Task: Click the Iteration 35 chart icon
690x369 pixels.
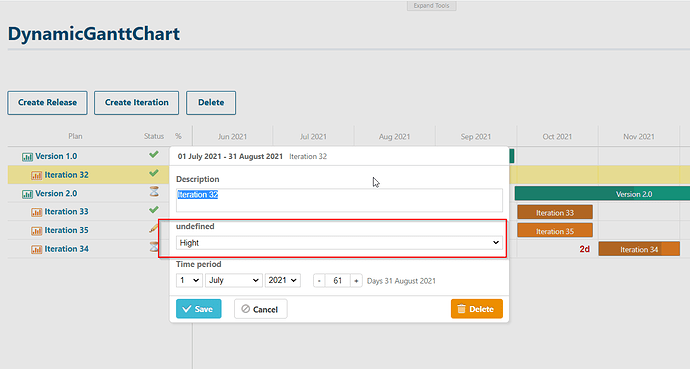Action: coord(37,230)
